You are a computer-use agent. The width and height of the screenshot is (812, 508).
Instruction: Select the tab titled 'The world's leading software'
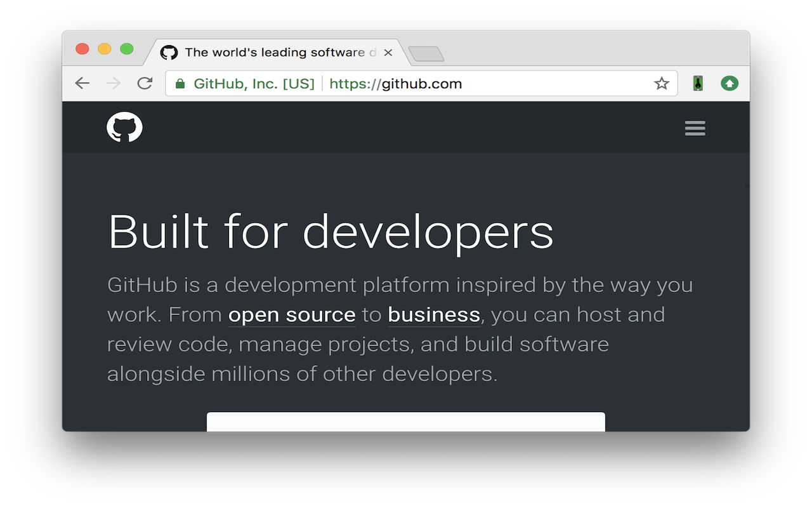[x=276, y=52]
